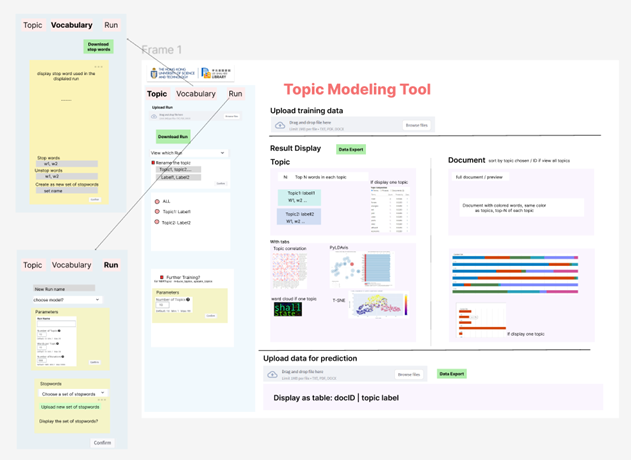This screenshot has width=631, height=460.
Task: Select the Topic2: Label2 radio option
Action: pos(157,222)
